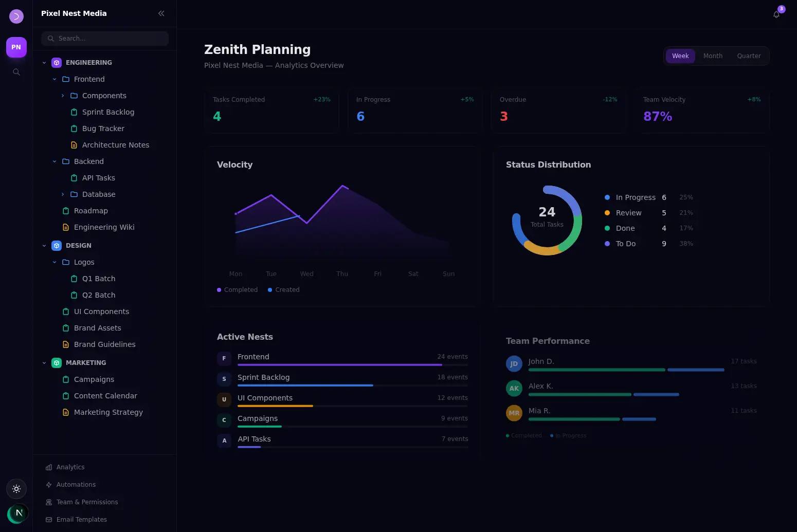
Task: Click the Sprint Backlog clipboard icon
Action: pos(74,112)
